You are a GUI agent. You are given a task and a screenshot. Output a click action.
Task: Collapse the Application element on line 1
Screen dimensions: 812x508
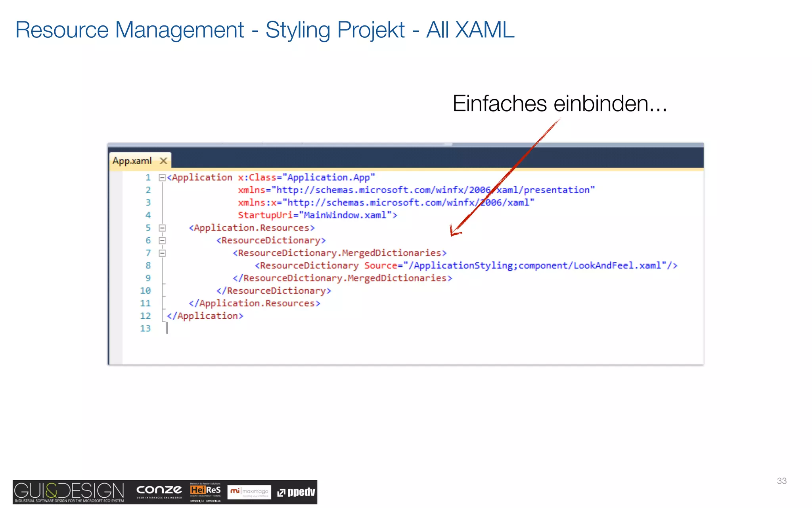(x=162, y=178)
